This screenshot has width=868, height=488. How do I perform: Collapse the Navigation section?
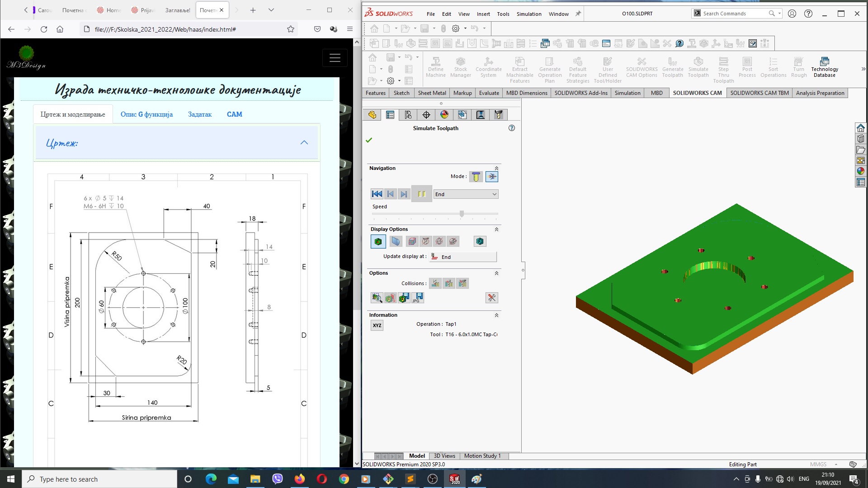(496, 168)
